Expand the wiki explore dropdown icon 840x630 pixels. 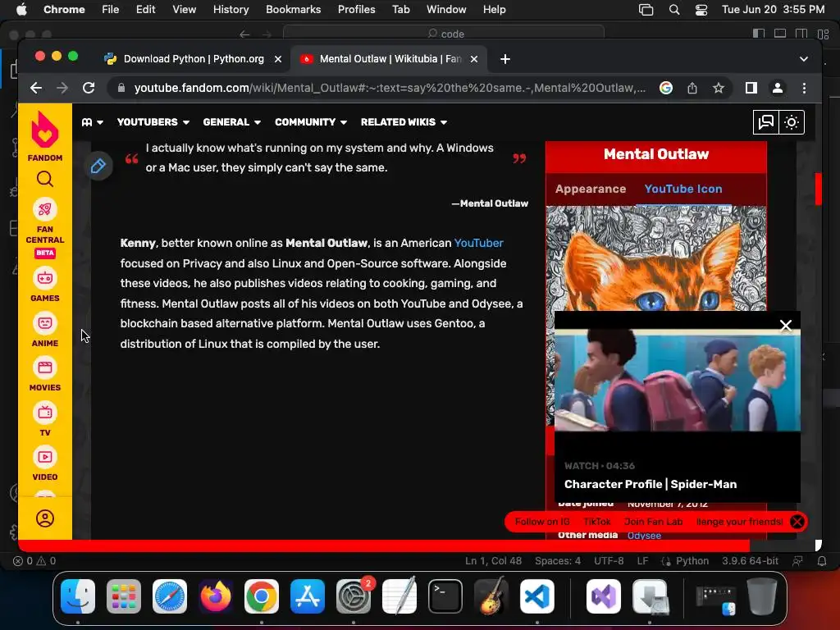coord(93,122)
